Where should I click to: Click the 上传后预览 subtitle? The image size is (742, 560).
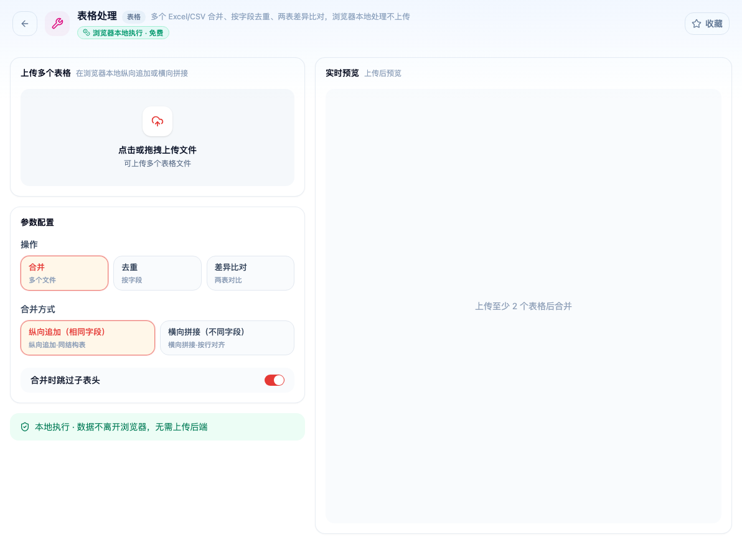tap(383, 73)
